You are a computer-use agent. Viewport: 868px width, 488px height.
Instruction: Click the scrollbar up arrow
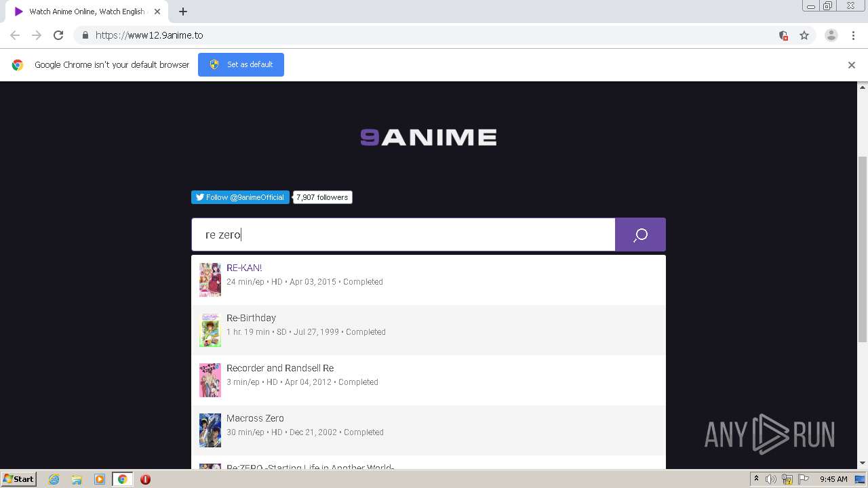pos(863,87)
